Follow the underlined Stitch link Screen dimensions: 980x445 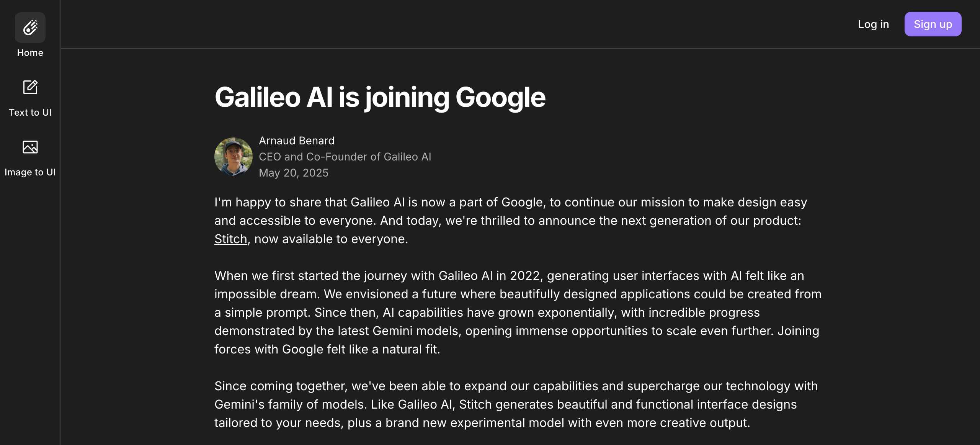230,239
